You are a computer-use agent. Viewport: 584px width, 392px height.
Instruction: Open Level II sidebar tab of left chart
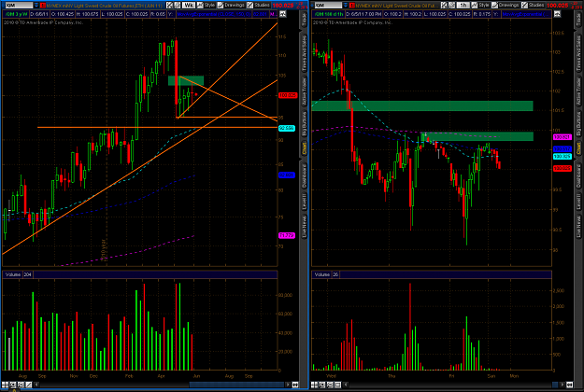pyautogui.click(x=304, y=202)
